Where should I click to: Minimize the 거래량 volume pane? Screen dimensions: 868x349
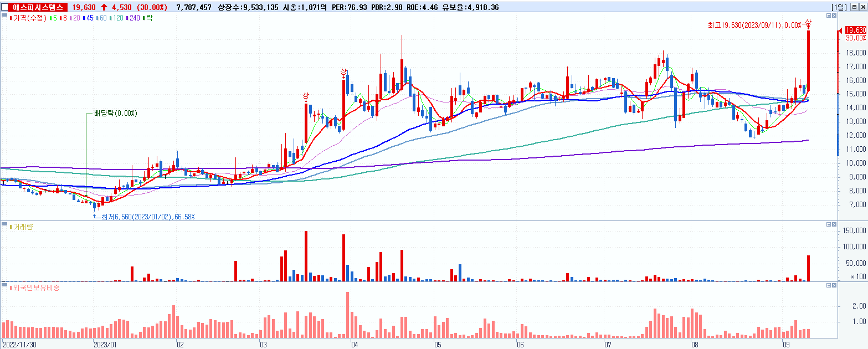point(828,224)
